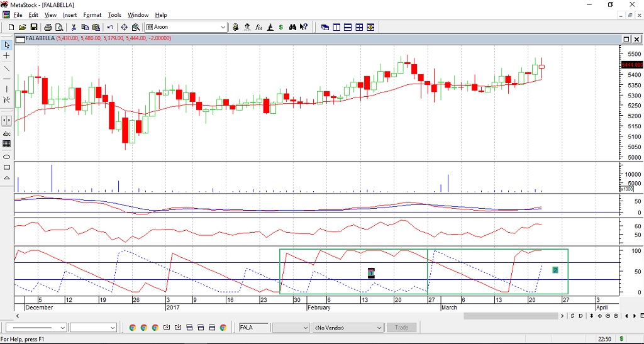Viewport: 644px width, 344px height.
Task: Click the Open folder icon
Action: [23, 27]
